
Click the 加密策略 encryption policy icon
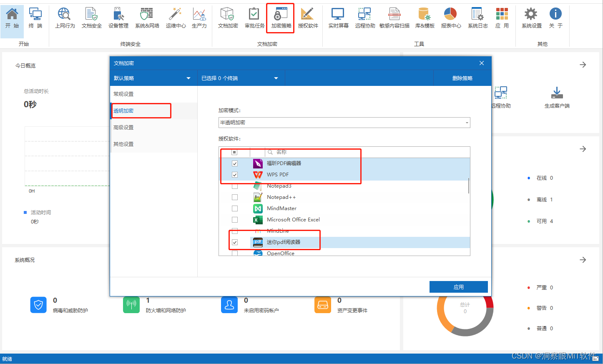coord(281,18)
